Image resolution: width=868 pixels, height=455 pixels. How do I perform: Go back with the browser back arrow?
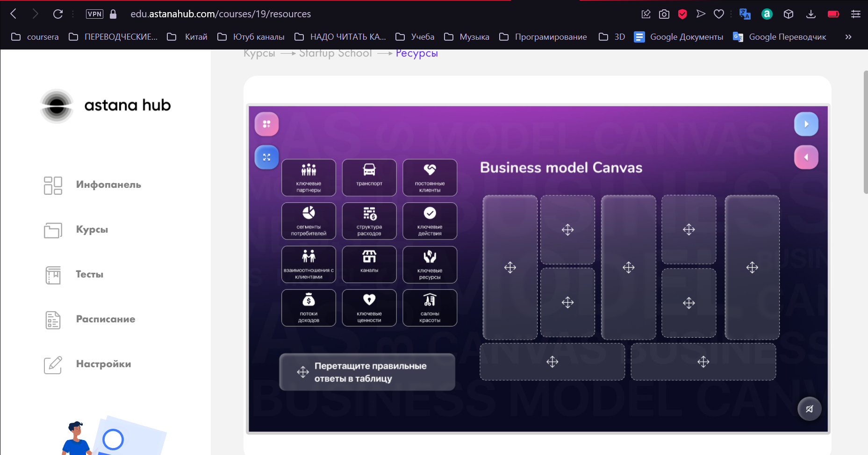coord(14,14)
